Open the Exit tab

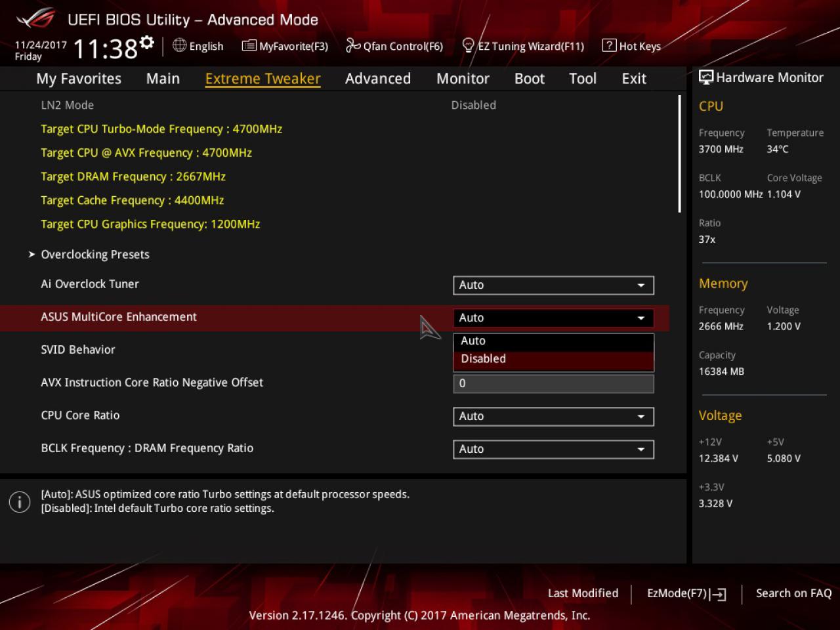coord(634,79)
